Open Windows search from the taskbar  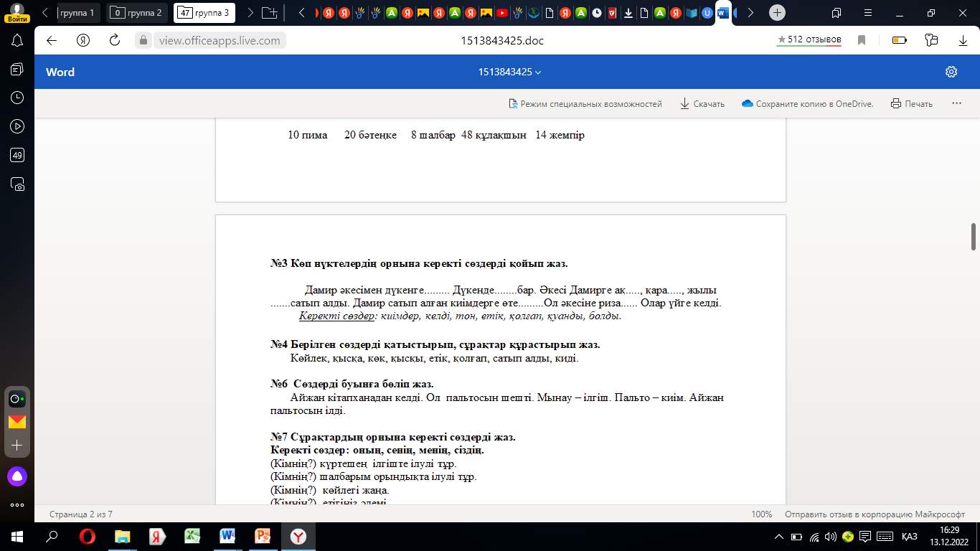point(52,537)
